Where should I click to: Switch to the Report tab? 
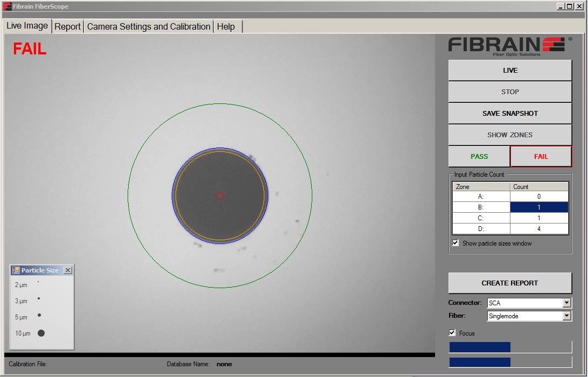coord(68,26)
